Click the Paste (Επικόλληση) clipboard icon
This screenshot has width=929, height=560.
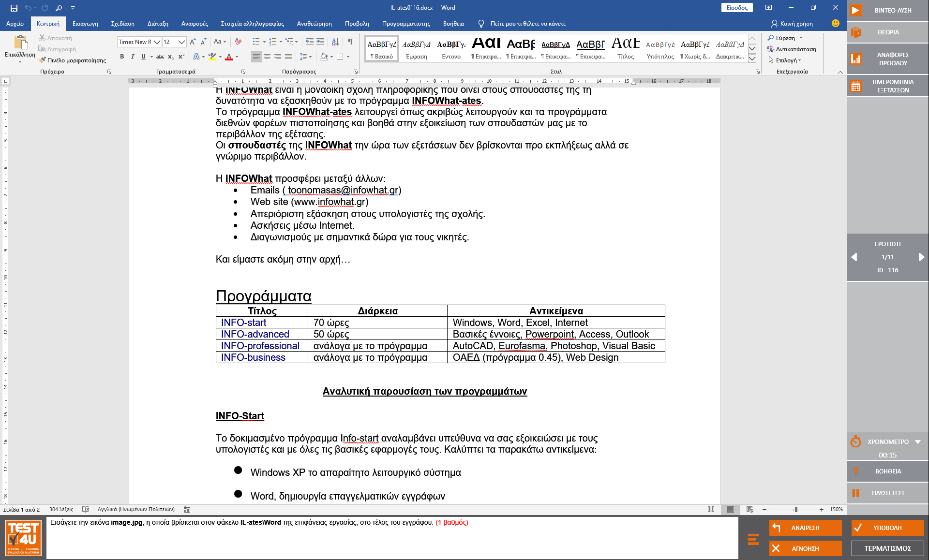20,43
